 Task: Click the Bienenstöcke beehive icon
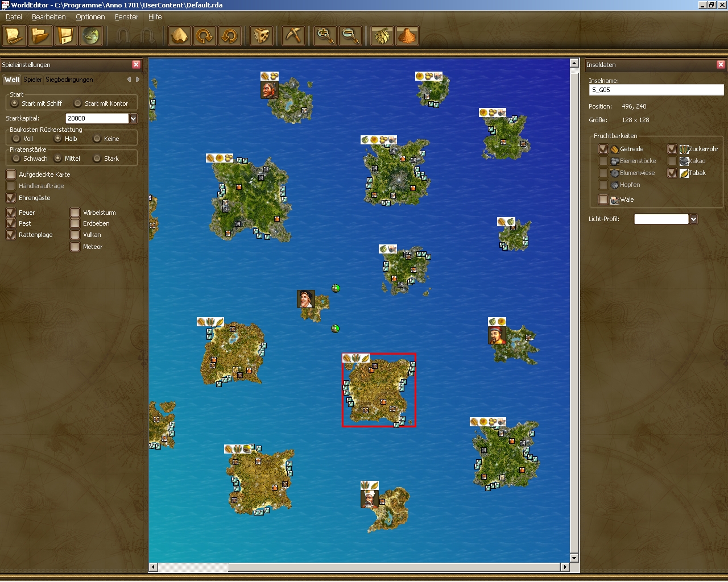click(x=615, y=161)
